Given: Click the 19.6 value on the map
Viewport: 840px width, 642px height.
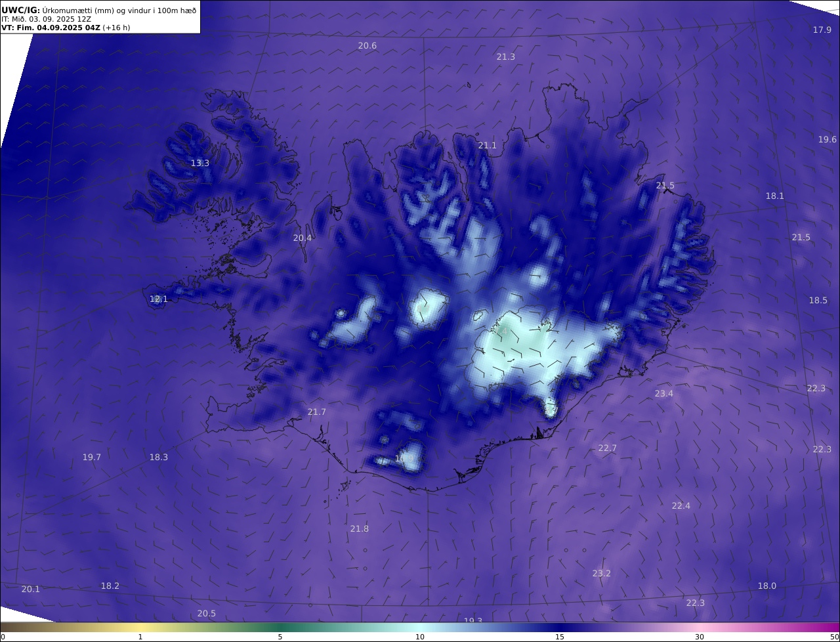Looking at the screenshot, I should coord(828,139).
